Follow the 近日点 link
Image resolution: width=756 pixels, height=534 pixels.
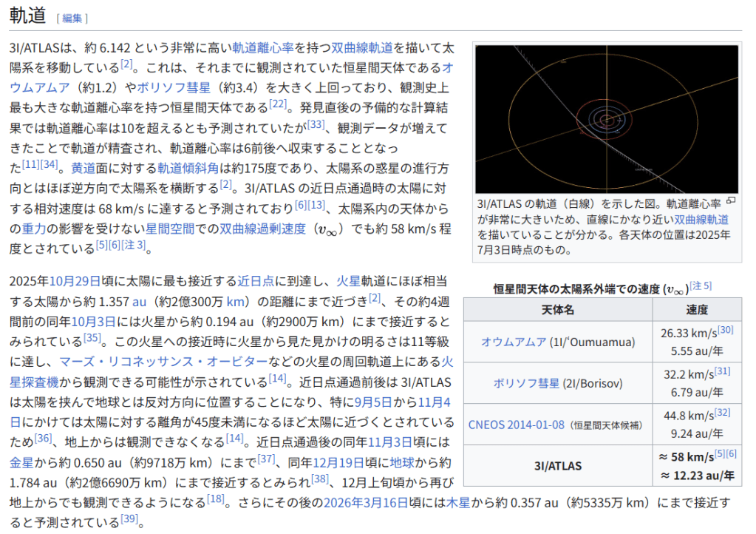[255, 281]
